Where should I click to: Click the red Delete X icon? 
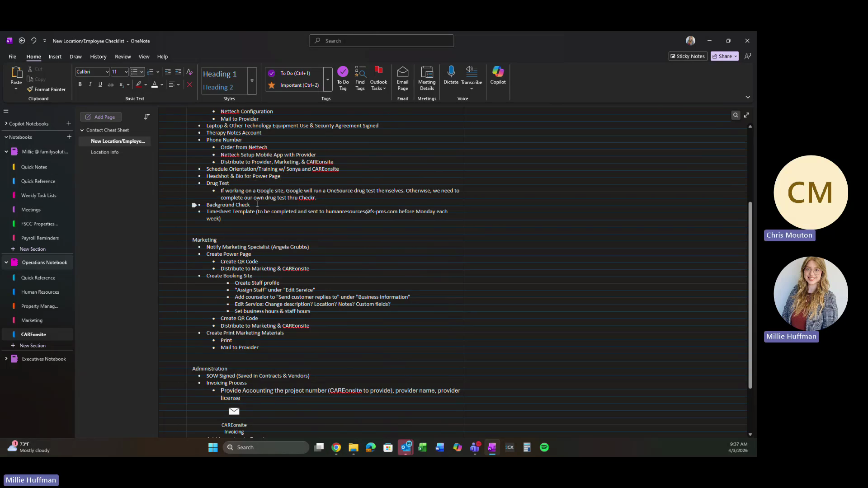[189, 84]
